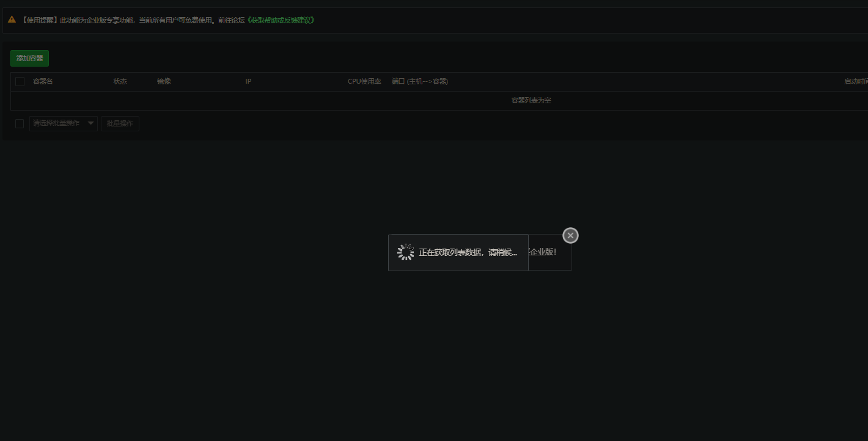Image resolution: width=868 pixels, height=441 pixels.
Task: Click the IP column header
Action: click(248, 81)
